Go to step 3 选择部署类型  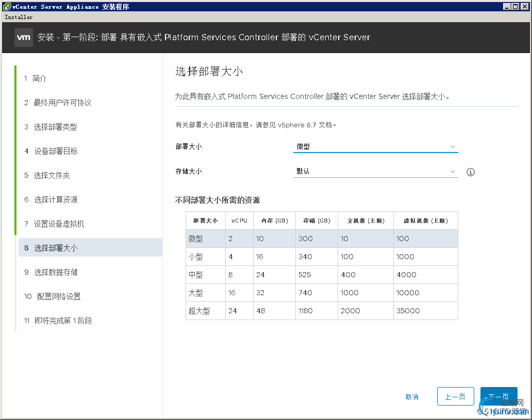pyautogui.click(x=51, y=127)
